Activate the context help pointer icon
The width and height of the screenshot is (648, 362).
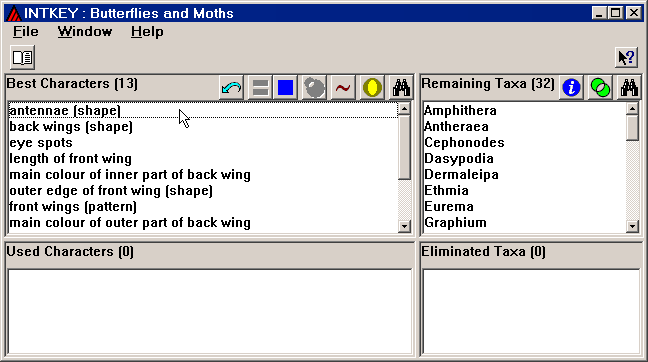point(627,57)
